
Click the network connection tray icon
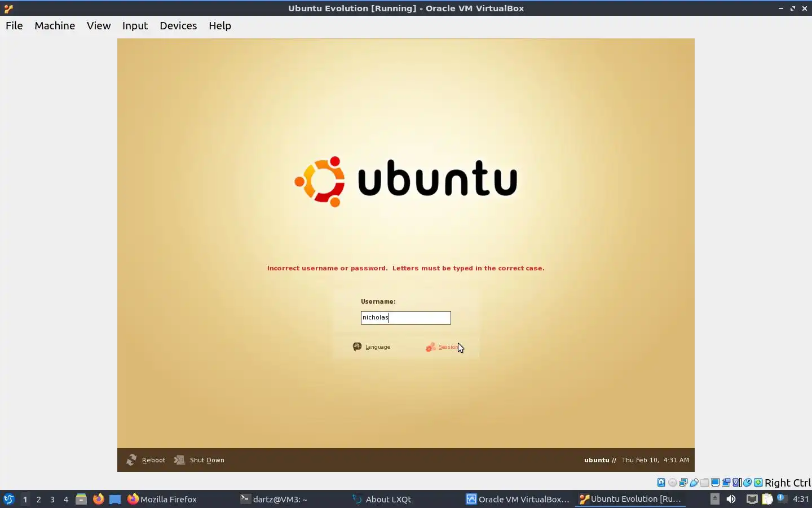(x=752, y=499)
